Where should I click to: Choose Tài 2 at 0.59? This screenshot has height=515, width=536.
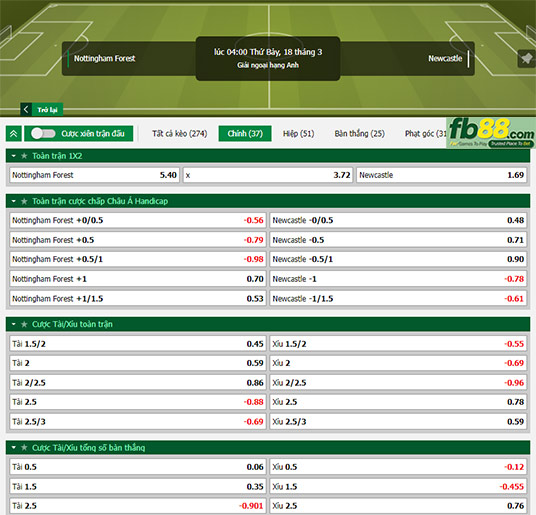tap(138, 363)
